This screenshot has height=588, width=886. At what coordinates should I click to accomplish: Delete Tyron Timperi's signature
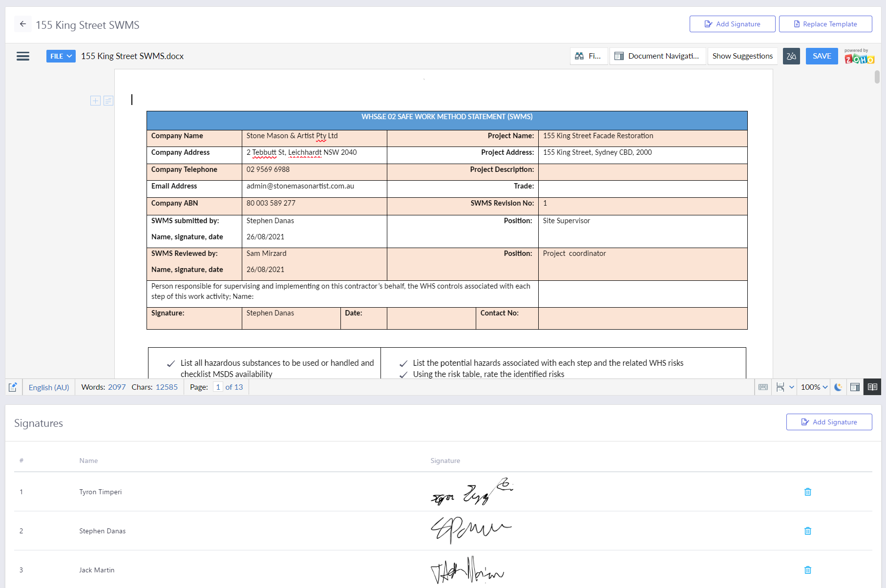coord(808,492)
